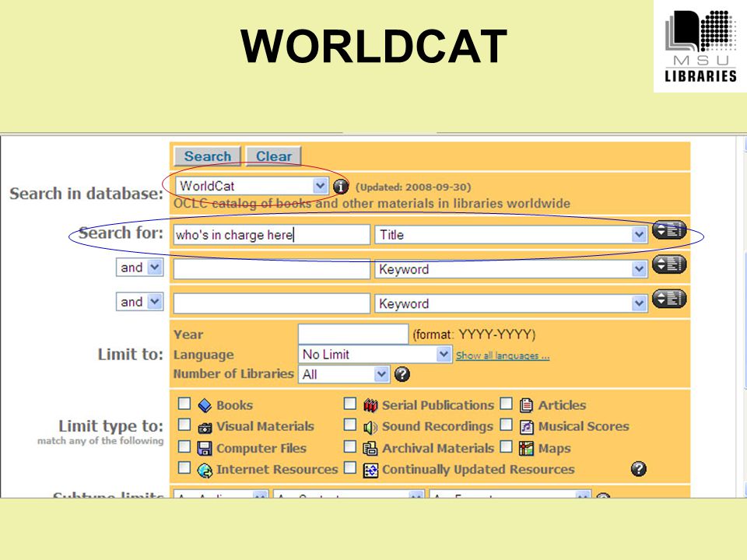
Task: Click the 'Computer Files' label
Action: [261, 448]
